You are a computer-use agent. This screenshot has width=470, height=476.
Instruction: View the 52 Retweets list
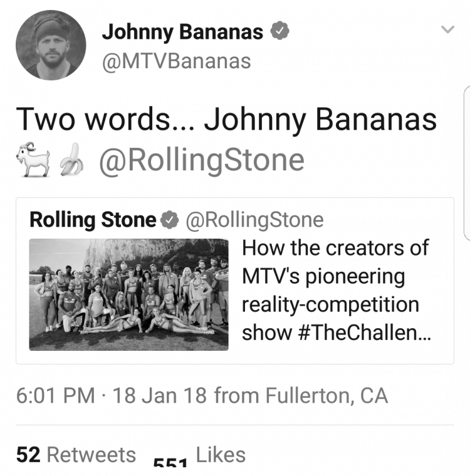coord(76,455)
